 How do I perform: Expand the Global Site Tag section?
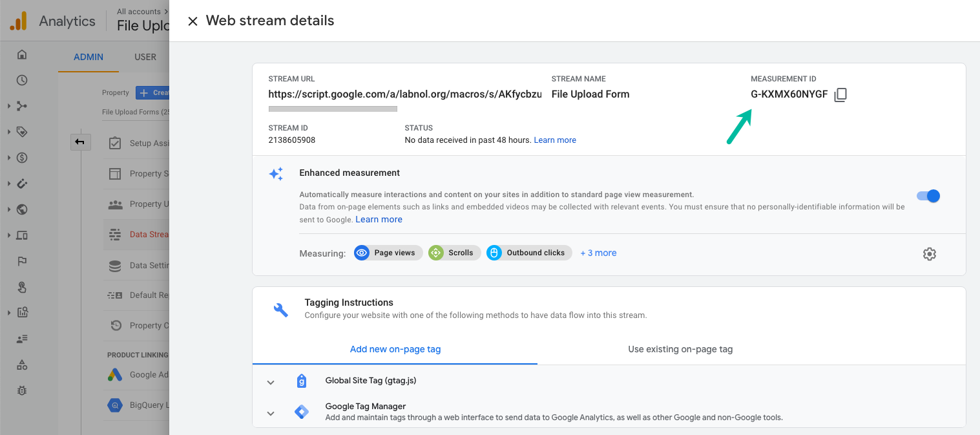tap(271, 382)
